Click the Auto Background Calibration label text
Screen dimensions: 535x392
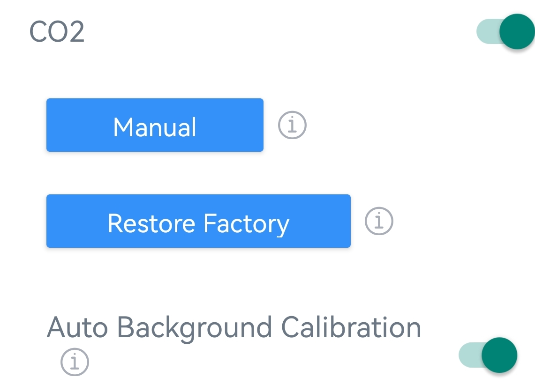pos(234,327)
